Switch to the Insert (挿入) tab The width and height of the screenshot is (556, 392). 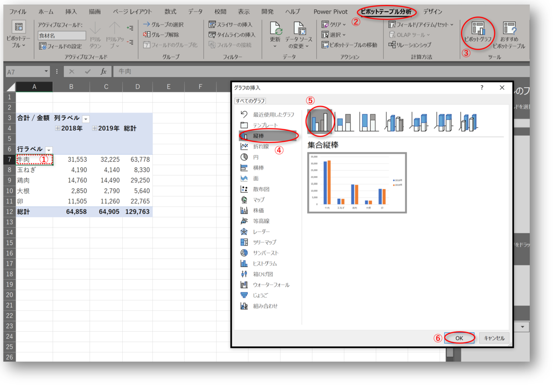71,12
